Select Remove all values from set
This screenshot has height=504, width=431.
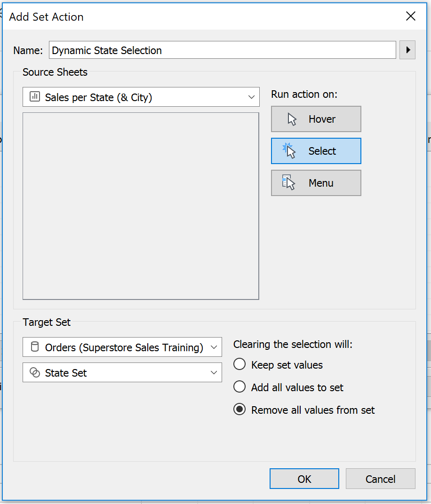(x=239, y=409)
